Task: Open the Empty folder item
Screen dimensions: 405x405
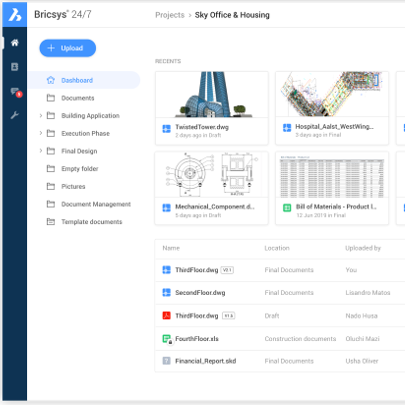Action: 80,169
